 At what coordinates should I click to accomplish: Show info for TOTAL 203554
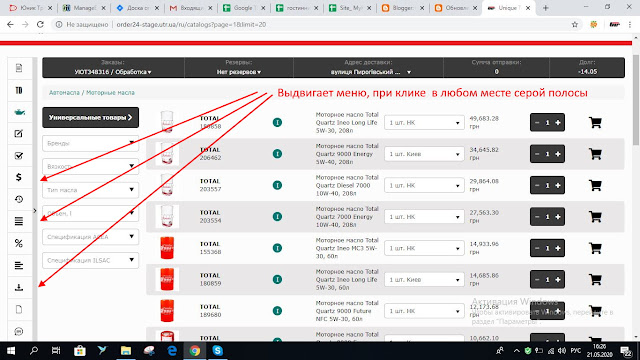coord(277,217)
